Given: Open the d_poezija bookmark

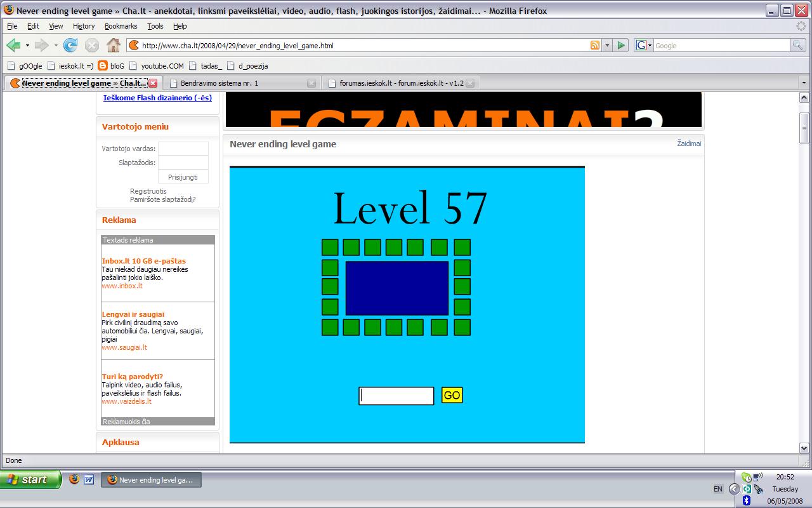Looking at the screenshot, I should coord(247,65).
